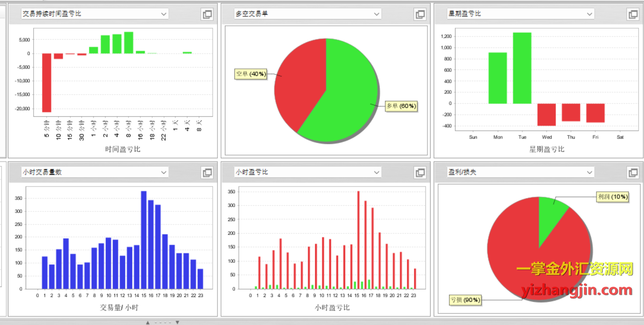
Task: Select the 利润 (10%) label tag
Action: coord(612,197)
